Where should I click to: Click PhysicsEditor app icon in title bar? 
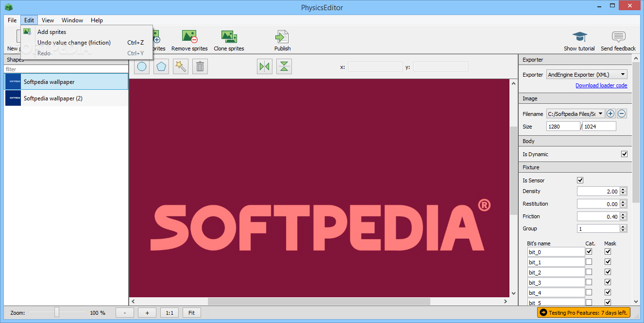tap(8, 7)
